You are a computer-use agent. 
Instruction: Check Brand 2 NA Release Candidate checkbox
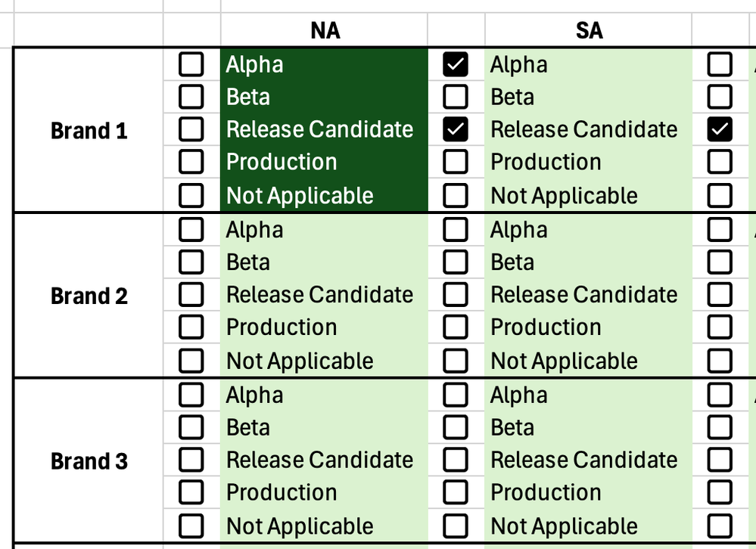point(191,295)
